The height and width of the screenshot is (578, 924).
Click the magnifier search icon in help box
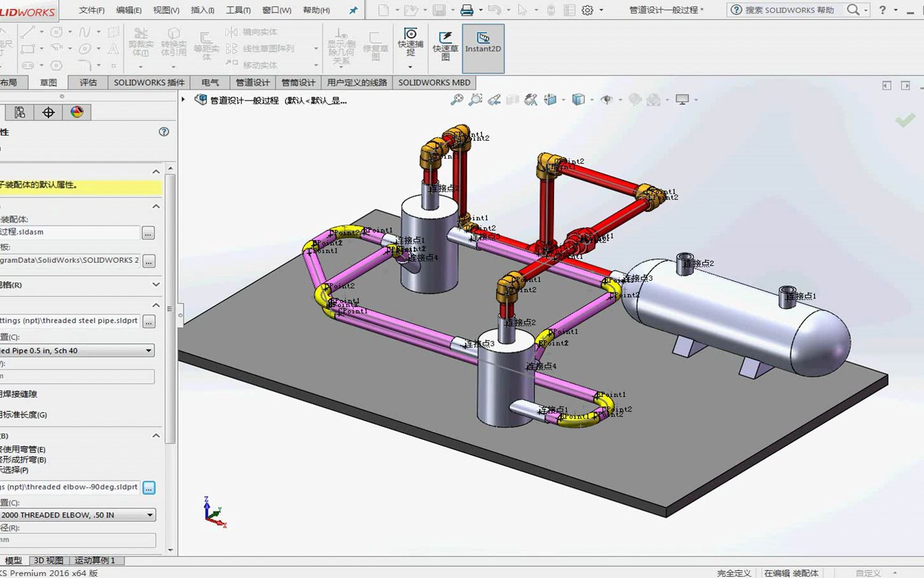tap(853, 10)
